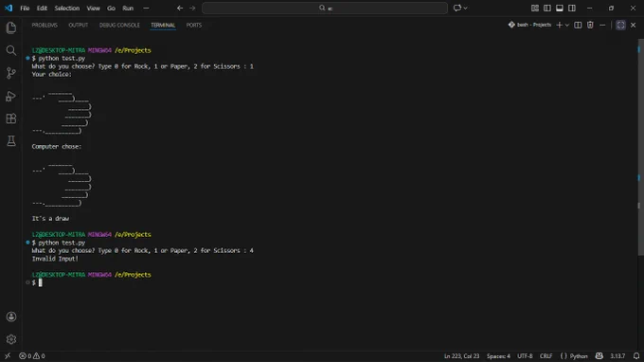Hide the panel with X icon
644x362 pixels.
pos(633,25)
